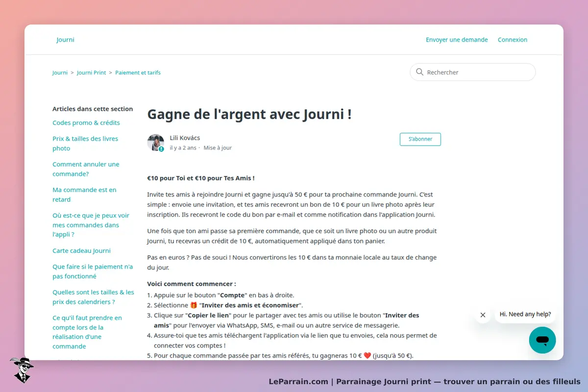Click the red heart emoji in step 5

367,356
